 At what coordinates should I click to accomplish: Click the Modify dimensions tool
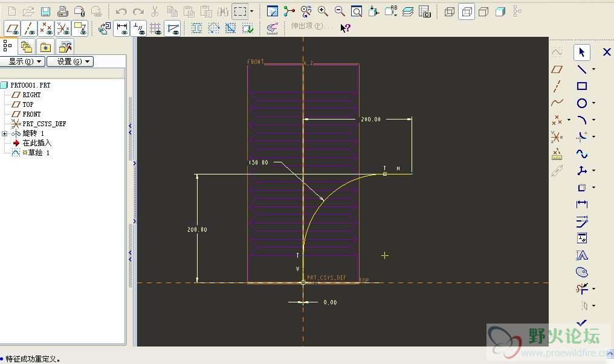582,222
